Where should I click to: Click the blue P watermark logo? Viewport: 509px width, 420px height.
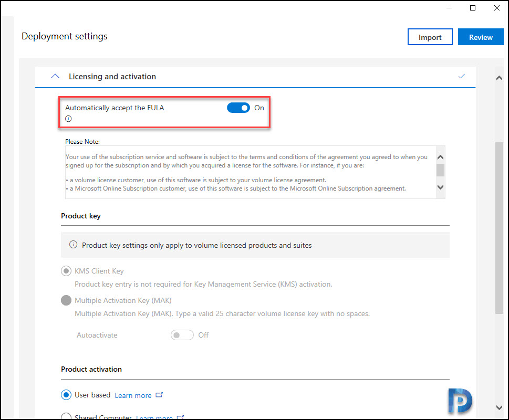pyautogui.click(x=460, y=401)
